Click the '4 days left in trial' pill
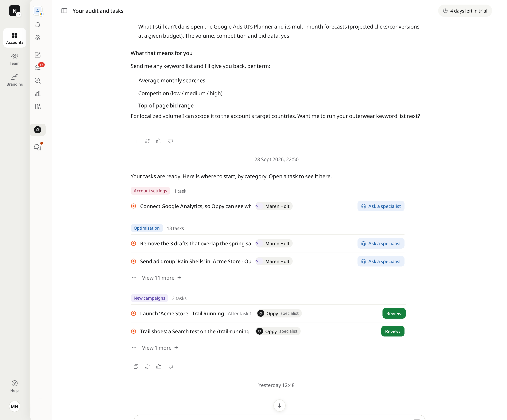Screen dimensions: 507x420 pos(465,11)
